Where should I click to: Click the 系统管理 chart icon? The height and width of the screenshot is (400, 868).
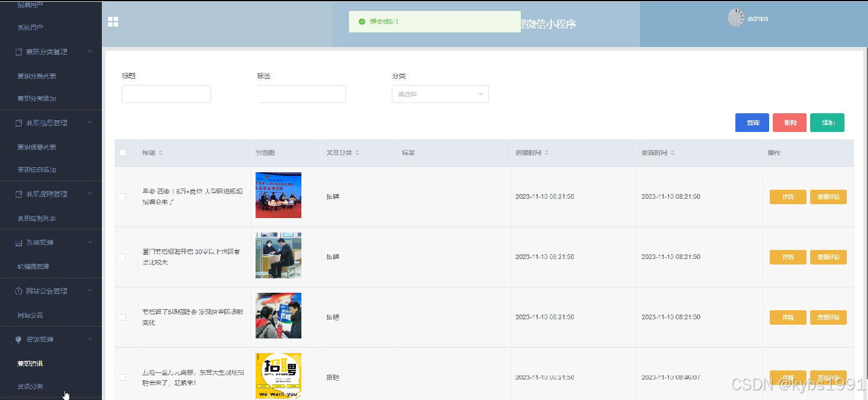pos(19,243)
